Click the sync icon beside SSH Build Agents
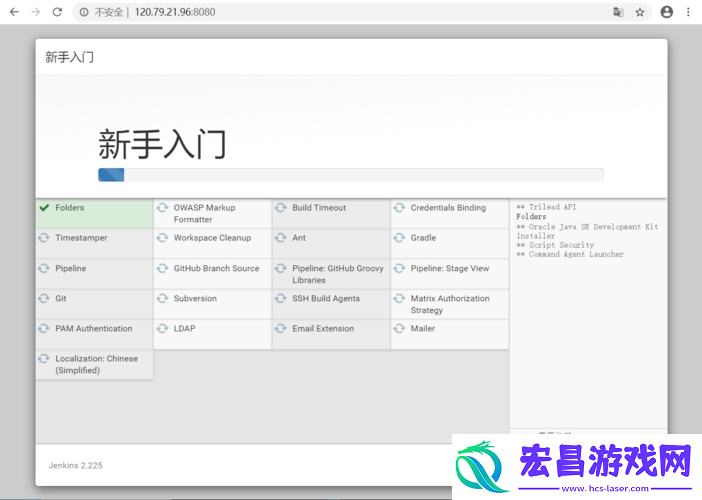 coord(281,298)
